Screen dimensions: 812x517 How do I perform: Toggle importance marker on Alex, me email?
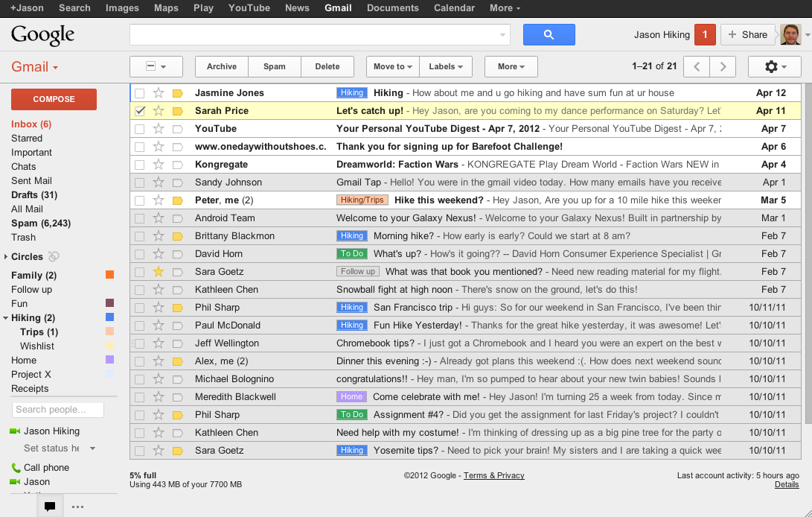[x=178, y=361]
